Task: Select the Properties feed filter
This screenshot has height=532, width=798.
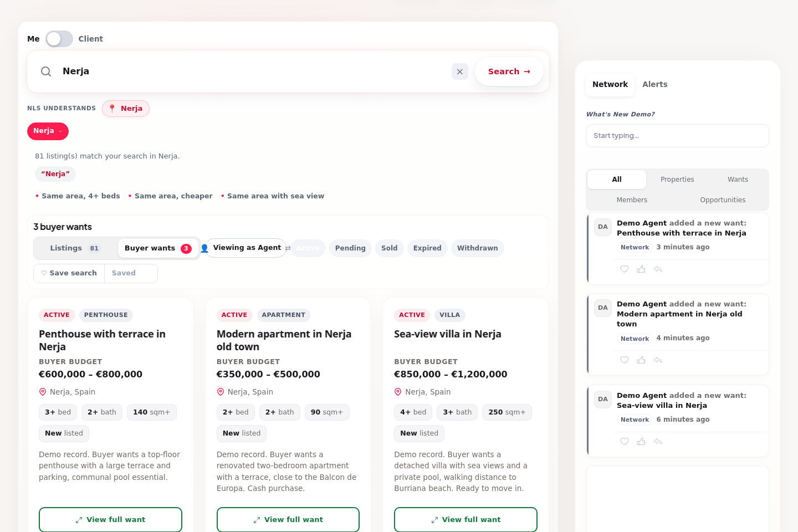Action: pos(677,180)
